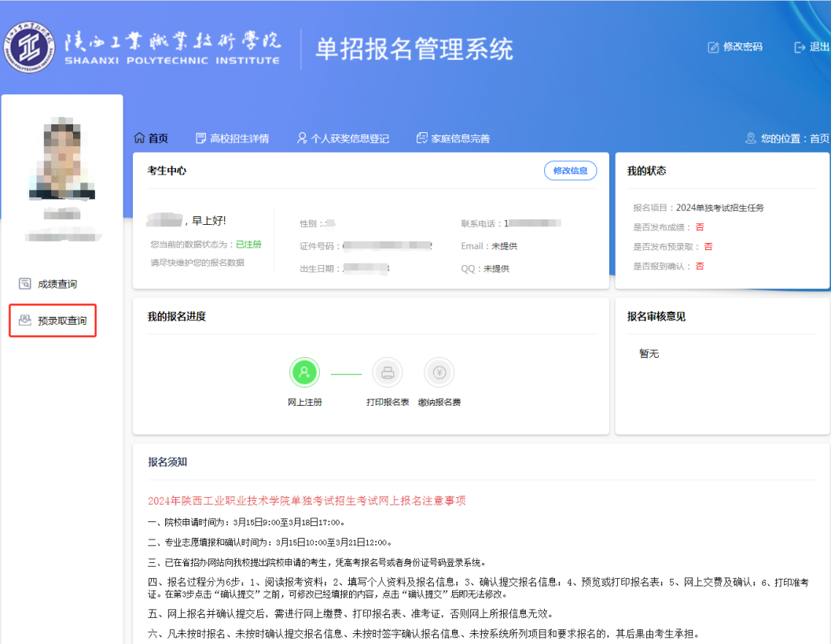
Task: Click the green 网上注册 step icon
Action: coord(305,373)
